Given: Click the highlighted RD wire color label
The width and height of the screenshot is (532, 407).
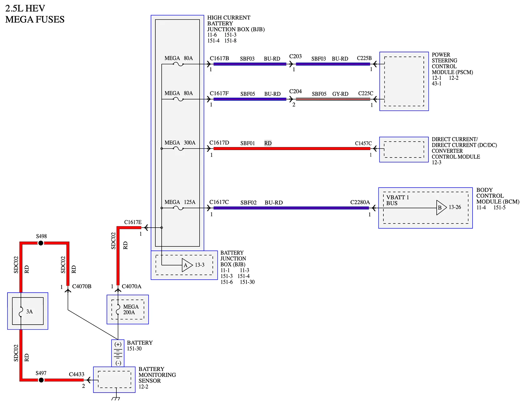Looking at the screenshot, I should 268,143.
